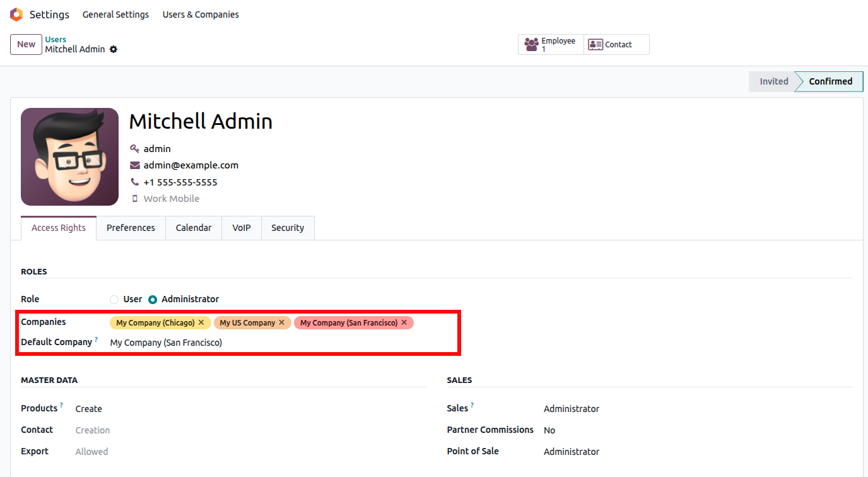This screenshot has height=477, width=868.
Task: Remove My Company (San Francisco) tag
Action: pyautogui.click(x=404, y=322)
